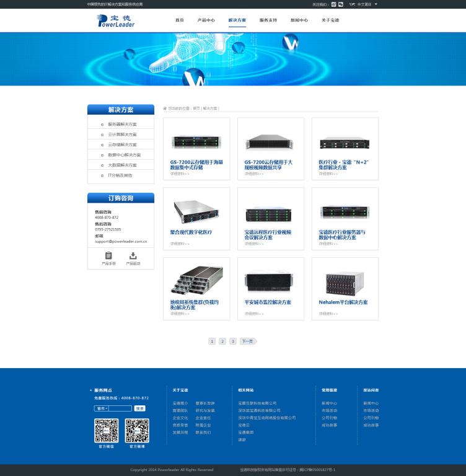Viewport: 466px width, 476px height.
Task: Go to page 2 of results
Action: coord(222,342)
